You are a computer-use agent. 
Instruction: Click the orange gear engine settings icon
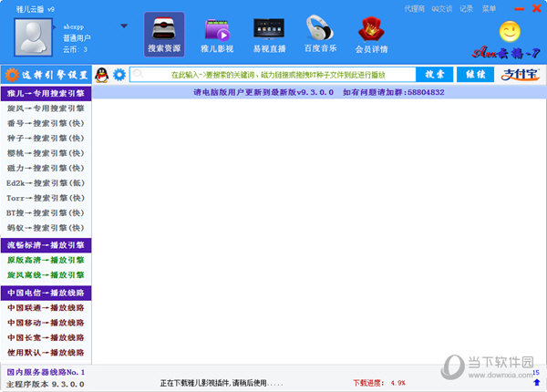12,75
